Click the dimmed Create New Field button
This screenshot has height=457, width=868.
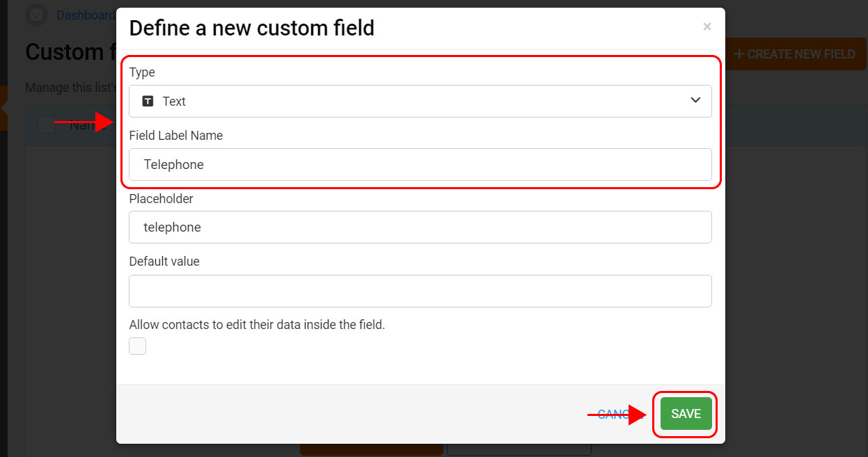click(x=796, y=54)
